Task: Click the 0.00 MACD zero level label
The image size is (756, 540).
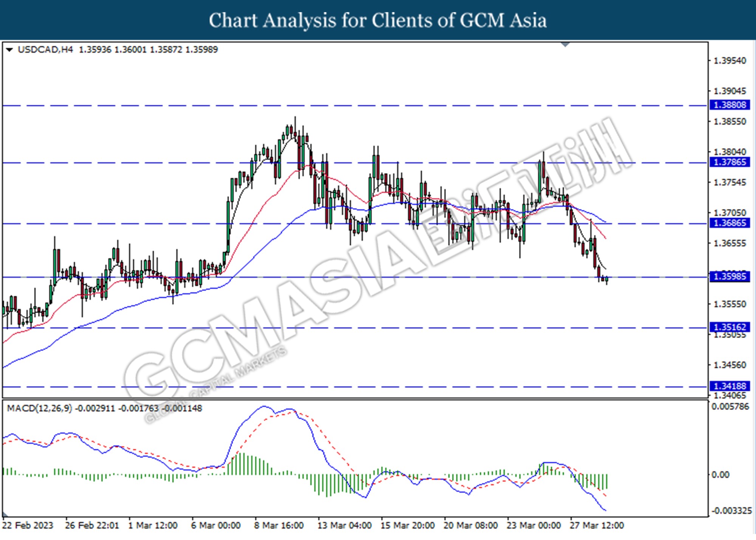Action: point(720,475)
